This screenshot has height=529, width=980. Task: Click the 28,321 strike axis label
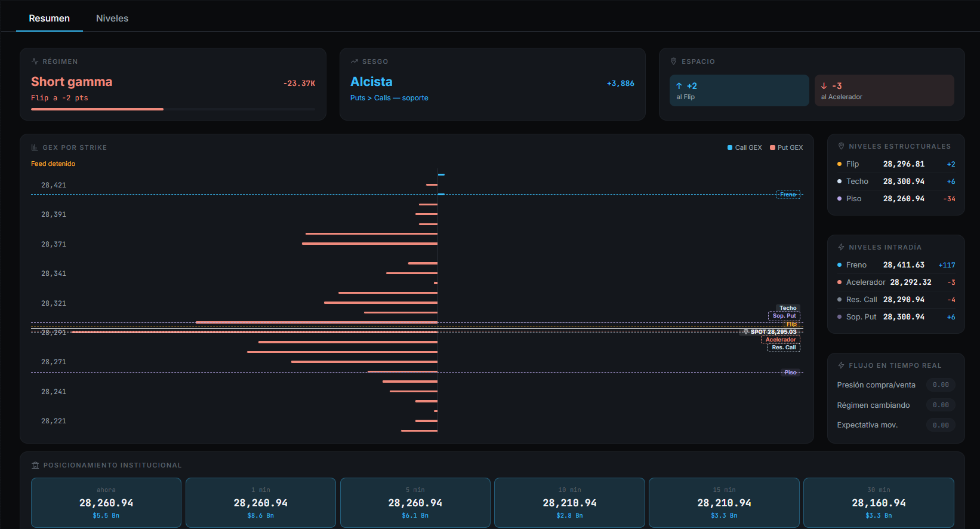[x=54, y=303]
